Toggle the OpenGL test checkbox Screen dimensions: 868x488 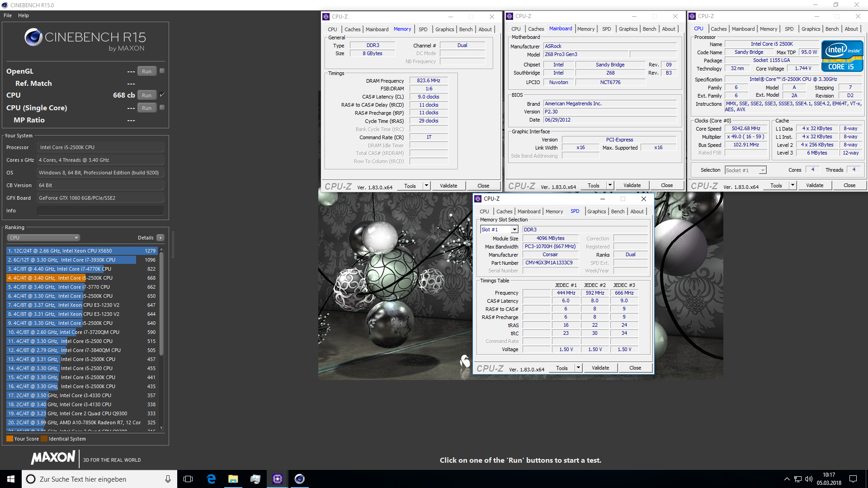click(162, 71)
